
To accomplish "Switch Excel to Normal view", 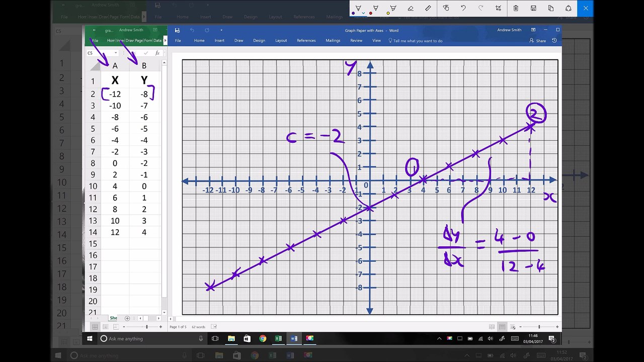I will [95, 327].
